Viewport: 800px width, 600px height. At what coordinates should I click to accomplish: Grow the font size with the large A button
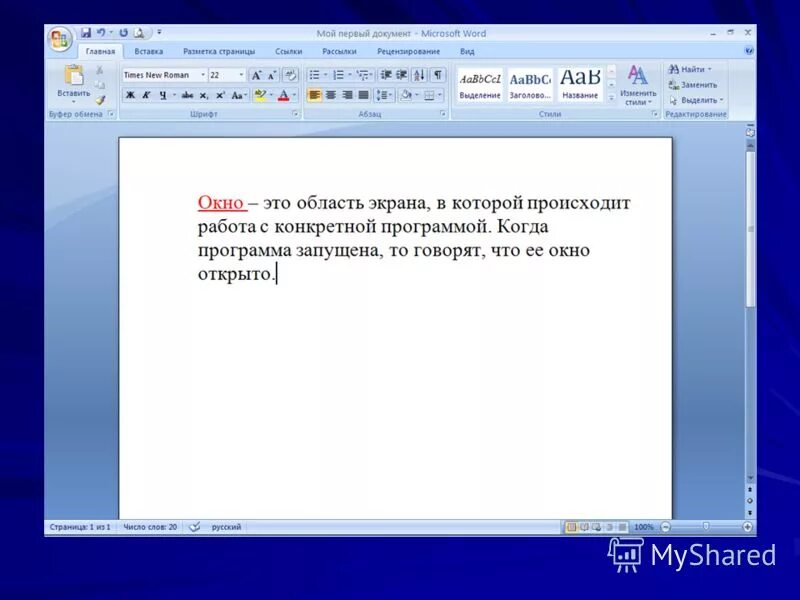coord(256,76)
